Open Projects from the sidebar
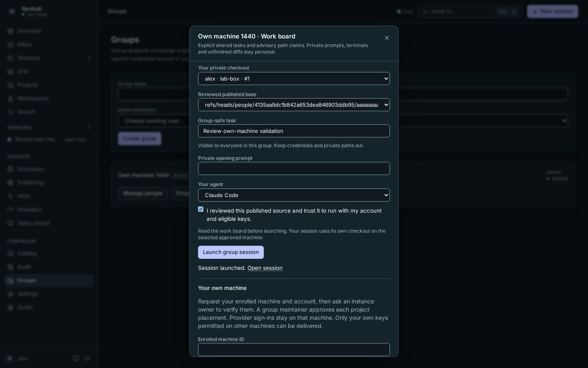The width and height of the screenshot is (588, 368). [49, 85]
